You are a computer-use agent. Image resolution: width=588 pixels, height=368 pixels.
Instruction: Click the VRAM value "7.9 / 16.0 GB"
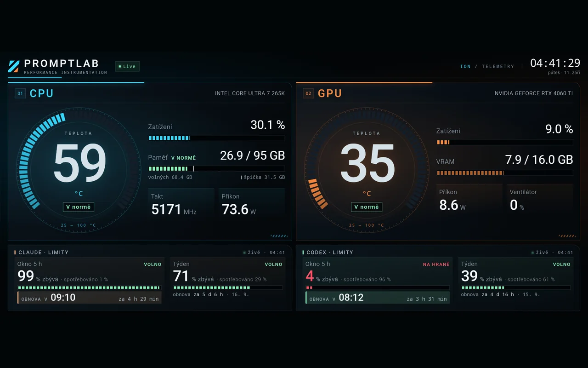coord(539,160)
